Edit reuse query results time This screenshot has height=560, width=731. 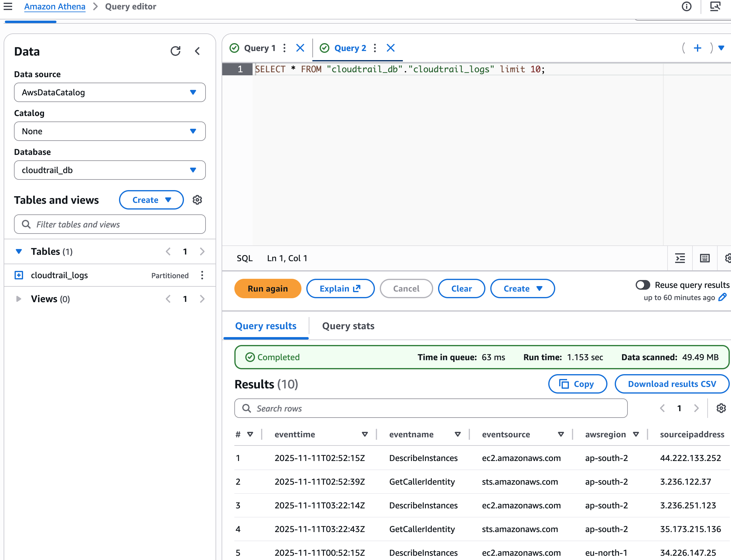click(723, 297)
